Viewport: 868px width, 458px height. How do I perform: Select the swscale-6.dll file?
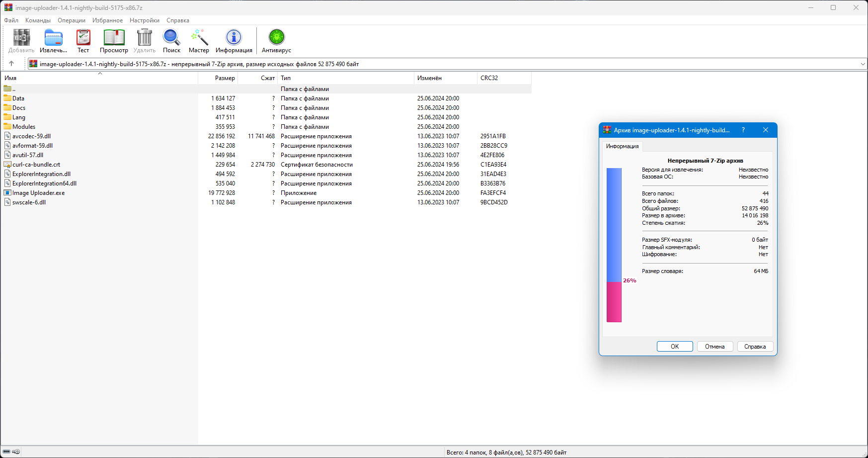tap(267, 202)
